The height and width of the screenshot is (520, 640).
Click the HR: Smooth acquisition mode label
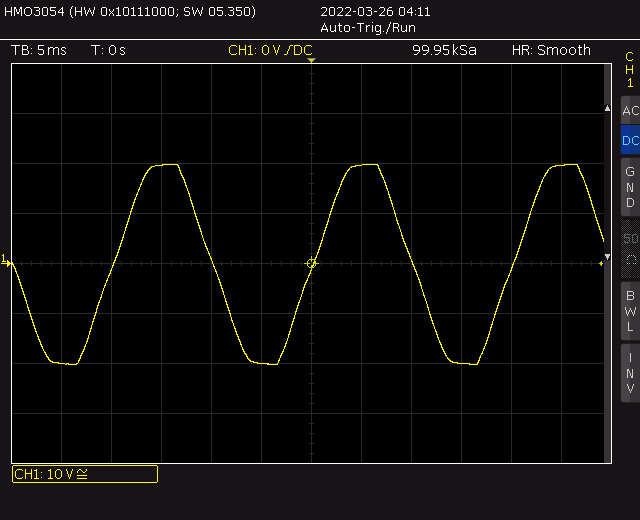pyautogui.click(x=551, y=50)
